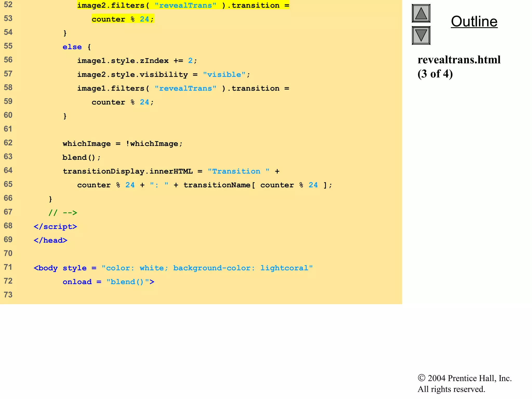The height and width of the screenshot is (399, 532).
Task: Click 'onload = "blend()">' on line 72
Action: click(x=109, y=282)
